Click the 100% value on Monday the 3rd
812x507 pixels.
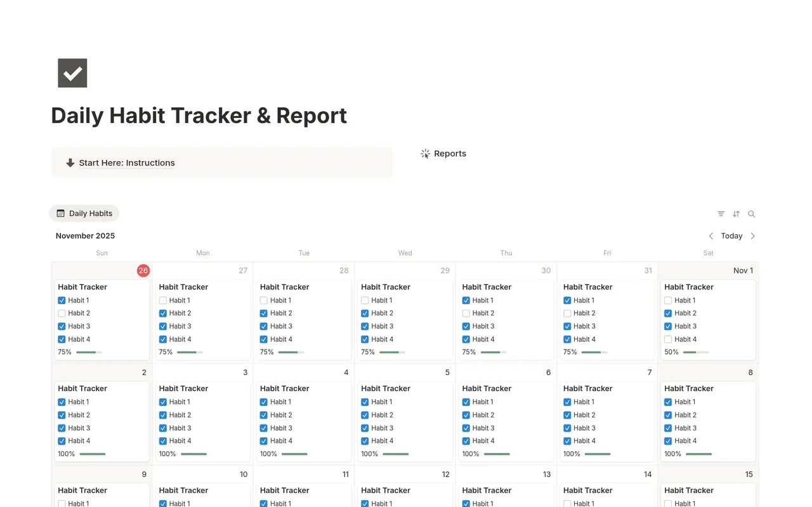point(167,454)
